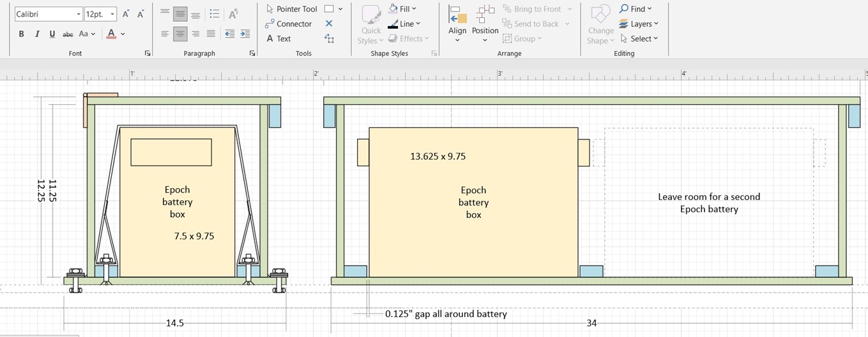Click the Rotate Text icon
The width and height of the screenshot is (868, 337).
[x=233, y=13]
